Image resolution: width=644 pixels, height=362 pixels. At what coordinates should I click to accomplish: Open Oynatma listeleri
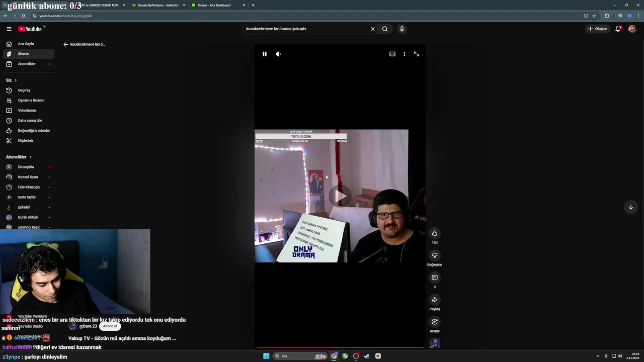28,101
